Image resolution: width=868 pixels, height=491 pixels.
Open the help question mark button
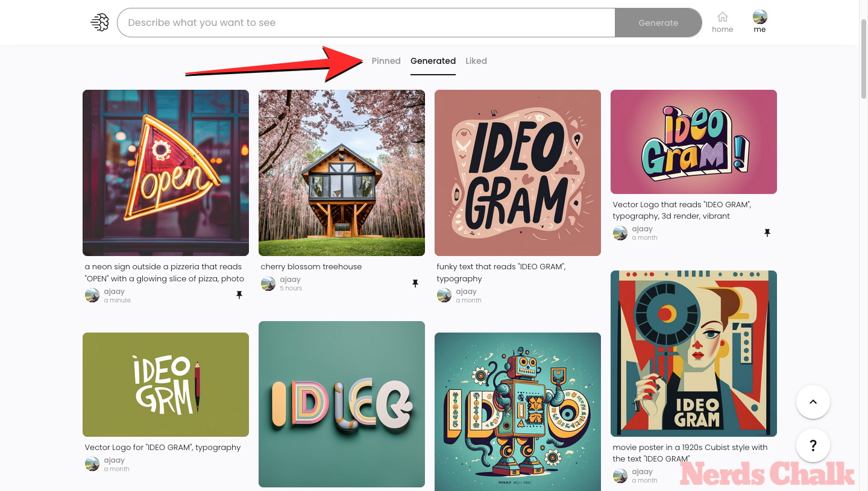click(813, 445)
